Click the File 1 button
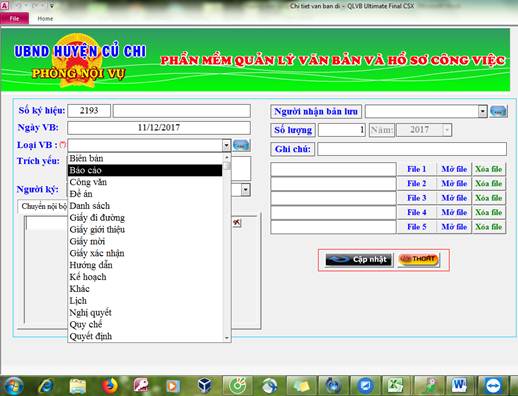The image size is (518, 396). tap(417, 169)
